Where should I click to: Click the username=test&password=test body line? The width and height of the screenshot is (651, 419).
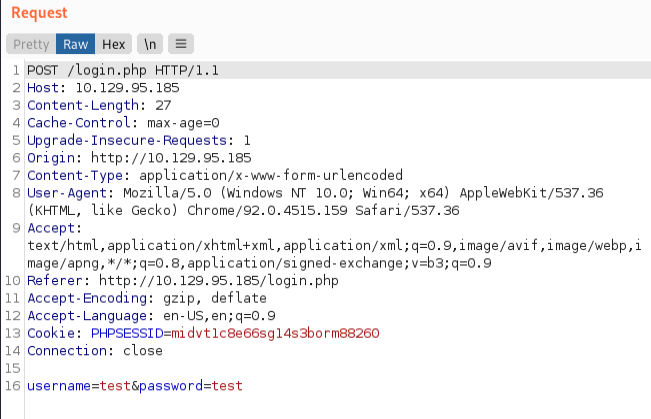click(x=134, y=385)
